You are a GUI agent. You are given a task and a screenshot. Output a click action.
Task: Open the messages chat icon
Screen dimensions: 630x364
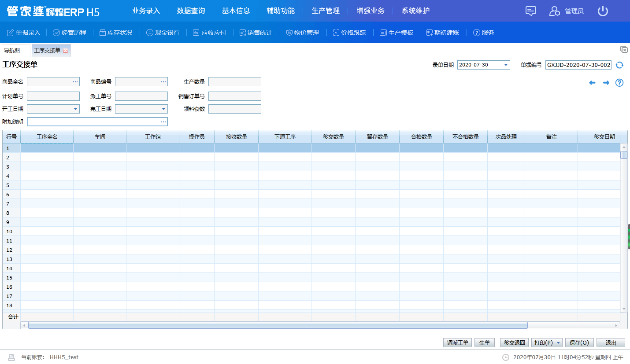pyautogui.click(x=531, y=11)
